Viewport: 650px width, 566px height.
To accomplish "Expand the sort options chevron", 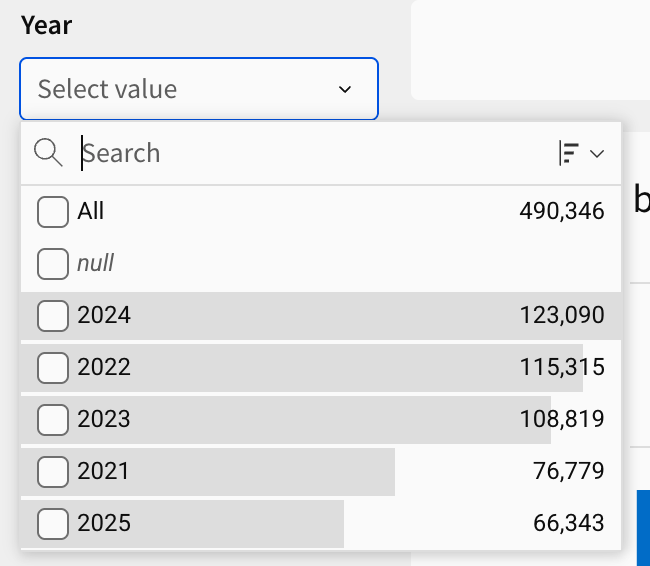I will (x=597, y=154).
